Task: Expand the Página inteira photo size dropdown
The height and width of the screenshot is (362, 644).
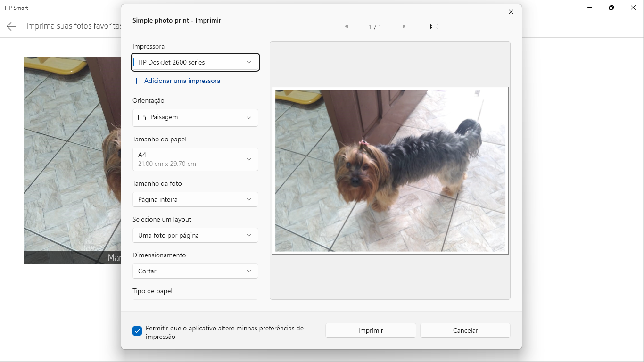Action: click(x=195, y=199)
